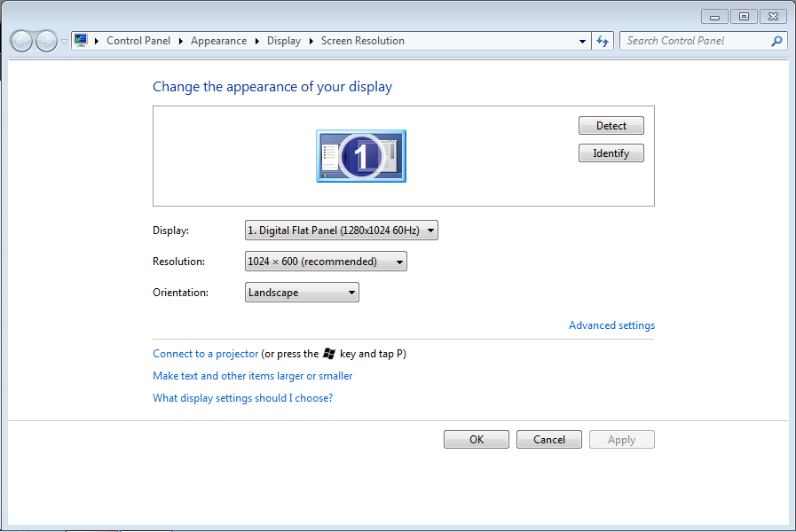Expand arrow before Control Panel breadcrumb

[97, 41]
